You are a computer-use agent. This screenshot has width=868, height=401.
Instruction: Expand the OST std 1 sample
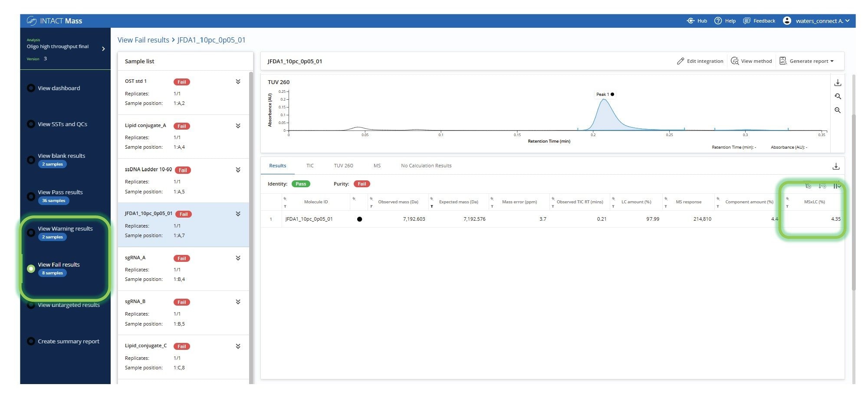pos(238,82)
